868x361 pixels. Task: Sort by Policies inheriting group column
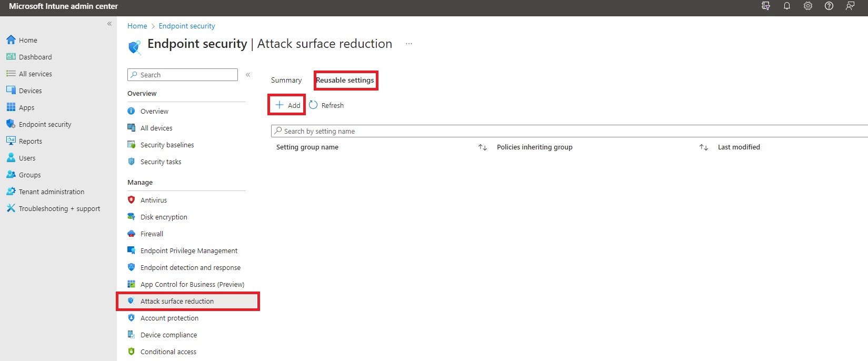click(x=704, y=147)
